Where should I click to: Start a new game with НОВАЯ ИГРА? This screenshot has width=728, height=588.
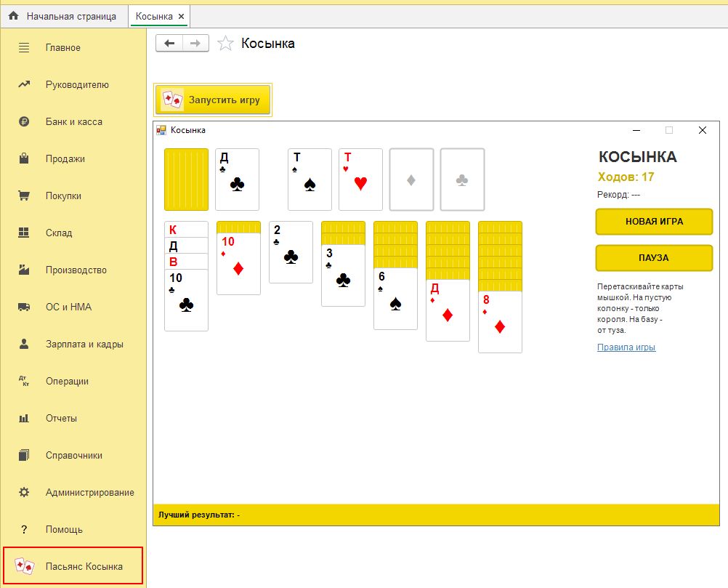(654, 222)
